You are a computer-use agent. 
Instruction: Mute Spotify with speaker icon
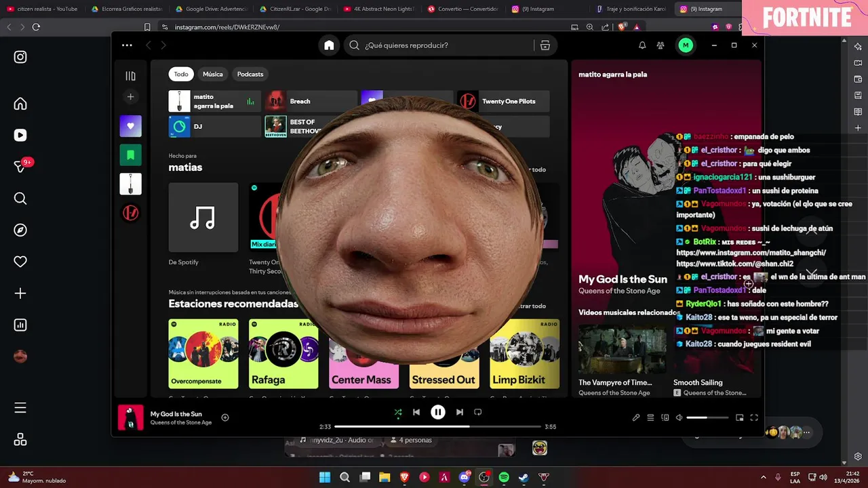click(679, 418)
